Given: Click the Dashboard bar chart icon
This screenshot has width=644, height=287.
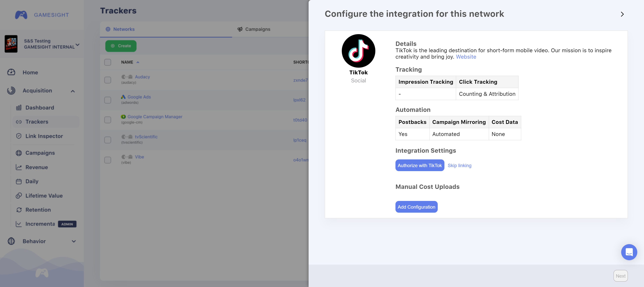Looking at the screenshot, I should pos(19,107).
